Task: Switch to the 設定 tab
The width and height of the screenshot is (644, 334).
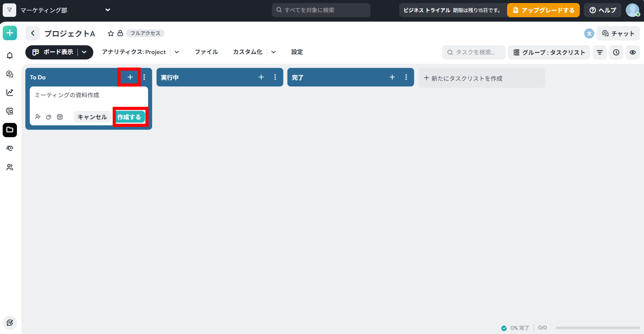Action: coord(297,52)
